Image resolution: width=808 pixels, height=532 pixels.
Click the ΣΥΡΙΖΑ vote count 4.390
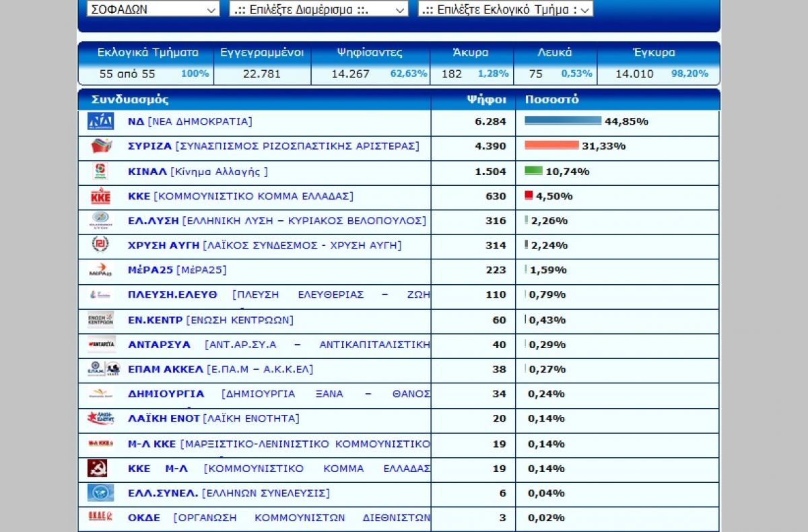[490, 146]
